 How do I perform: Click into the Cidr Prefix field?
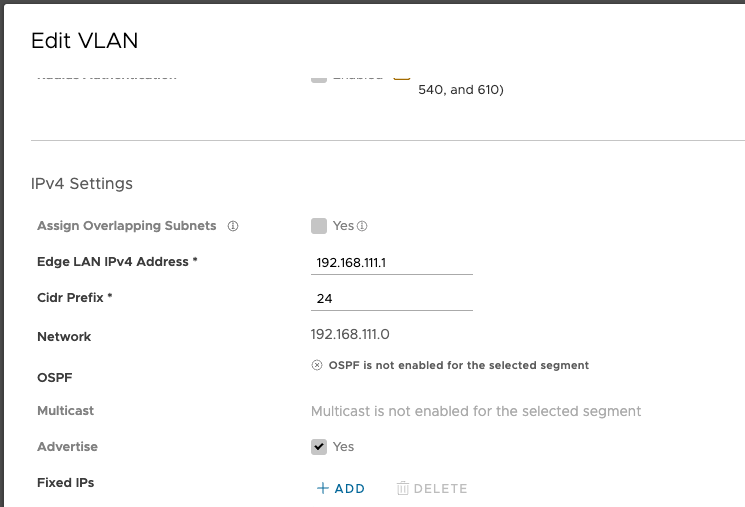[392, 299]
